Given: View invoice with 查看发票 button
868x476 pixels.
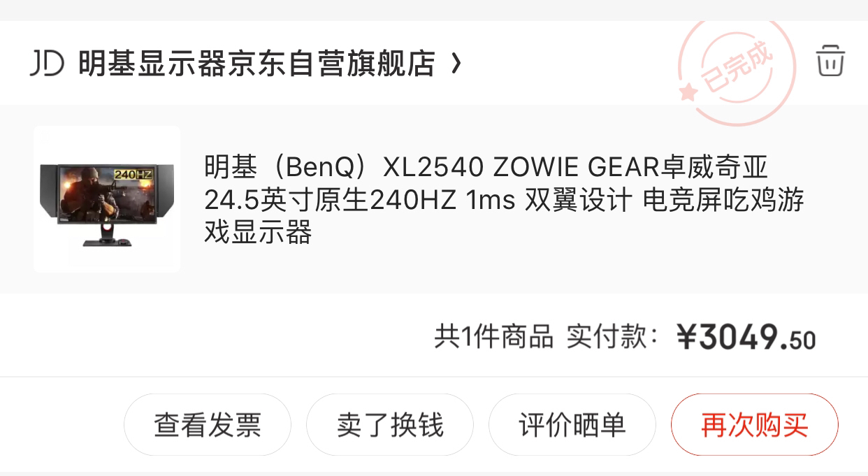Looking at the screenshot, I should (x=208, y=424).
